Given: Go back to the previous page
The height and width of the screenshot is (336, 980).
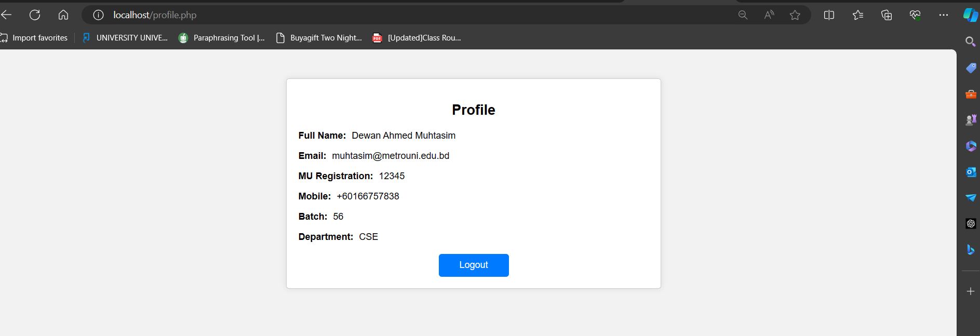Looking at the screenshot, I should click(x=6, y=15).
